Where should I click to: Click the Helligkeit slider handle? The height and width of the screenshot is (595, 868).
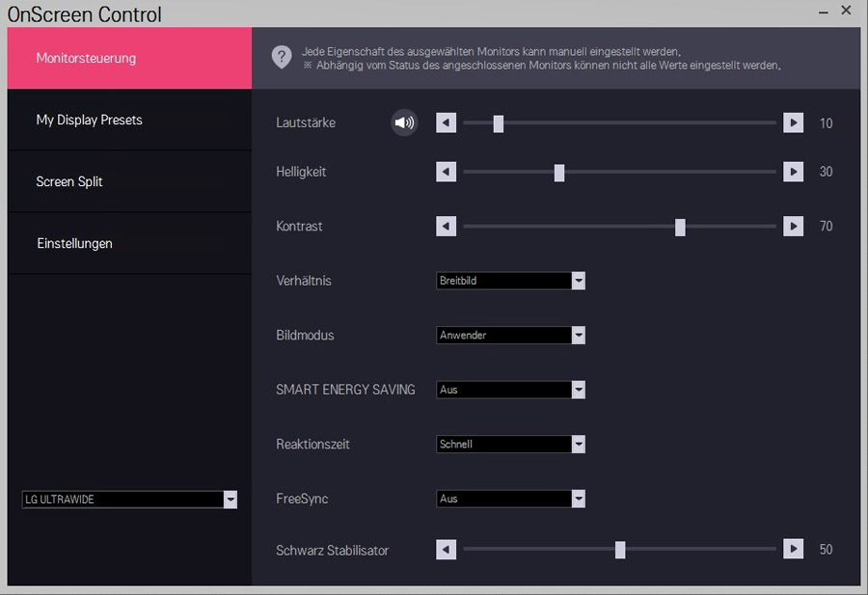click(559, 172)
